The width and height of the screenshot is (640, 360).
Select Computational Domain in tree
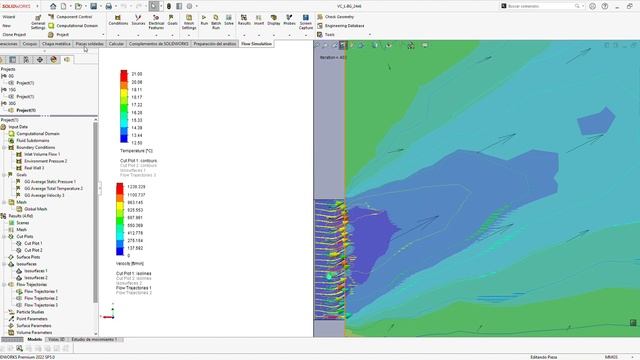click(38, 133)
